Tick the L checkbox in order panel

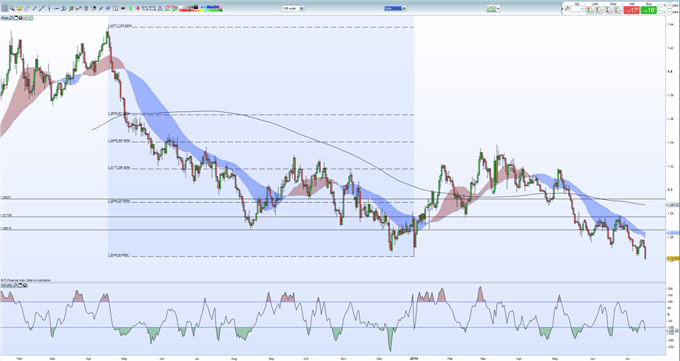click(x=661, y=12)
